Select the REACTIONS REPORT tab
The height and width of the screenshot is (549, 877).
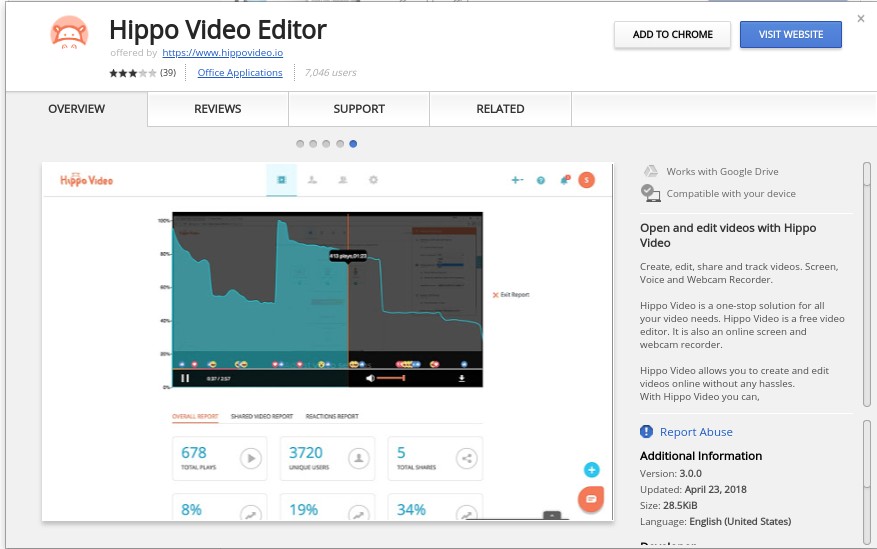coord(332,417)
